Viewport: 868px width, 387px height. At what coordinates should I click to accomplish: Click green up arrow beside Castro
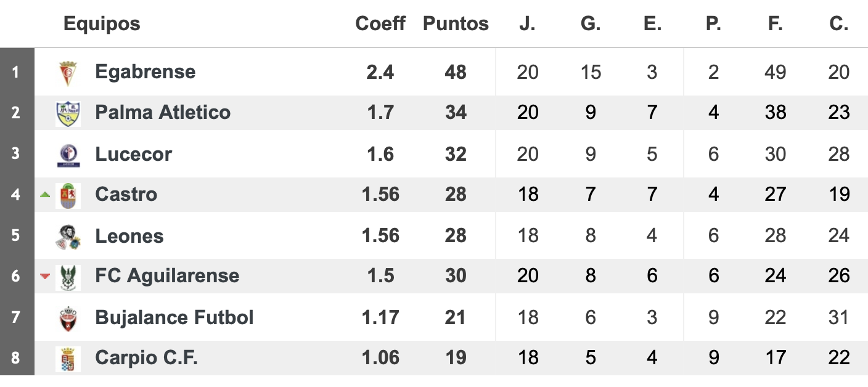(45, 195)
